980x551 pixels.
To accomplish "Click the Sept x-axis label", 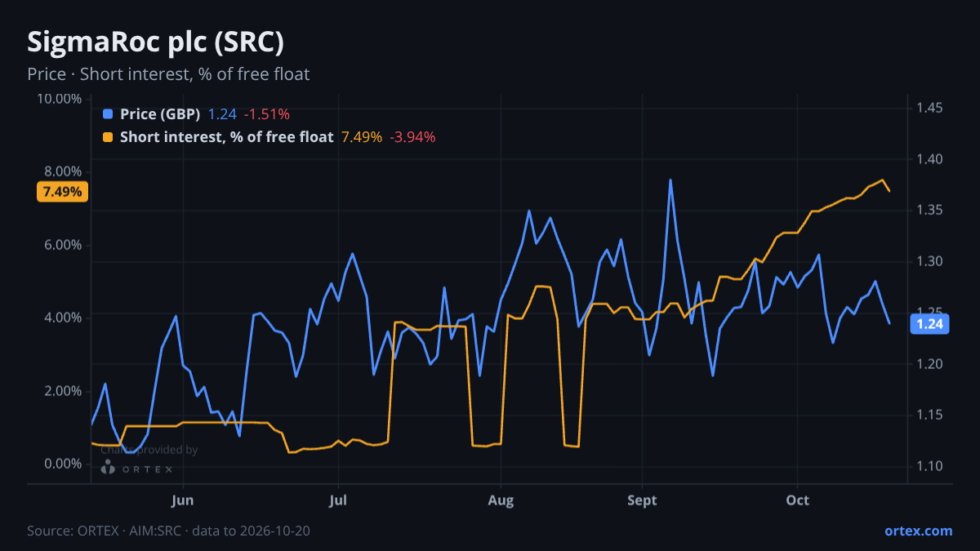I will (642, 500).
